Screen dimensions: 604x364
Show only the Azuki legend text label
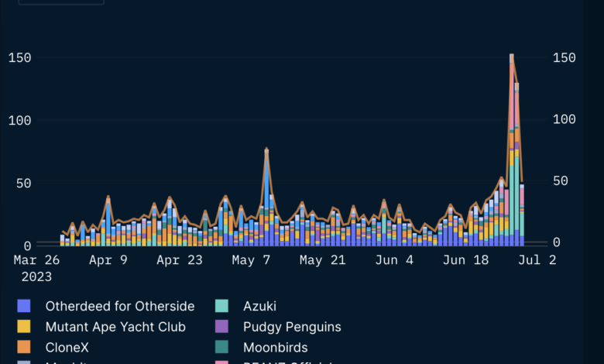[259, 306]
